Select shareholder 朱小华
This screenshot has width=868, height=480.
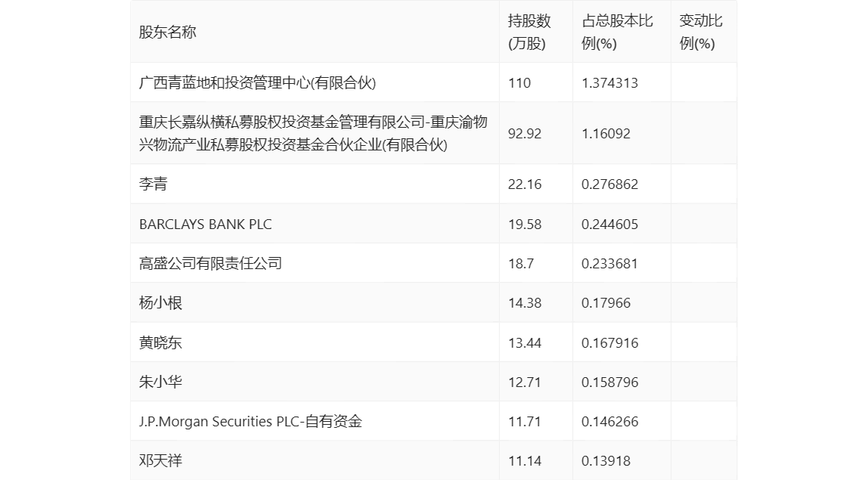coord(160,382)
